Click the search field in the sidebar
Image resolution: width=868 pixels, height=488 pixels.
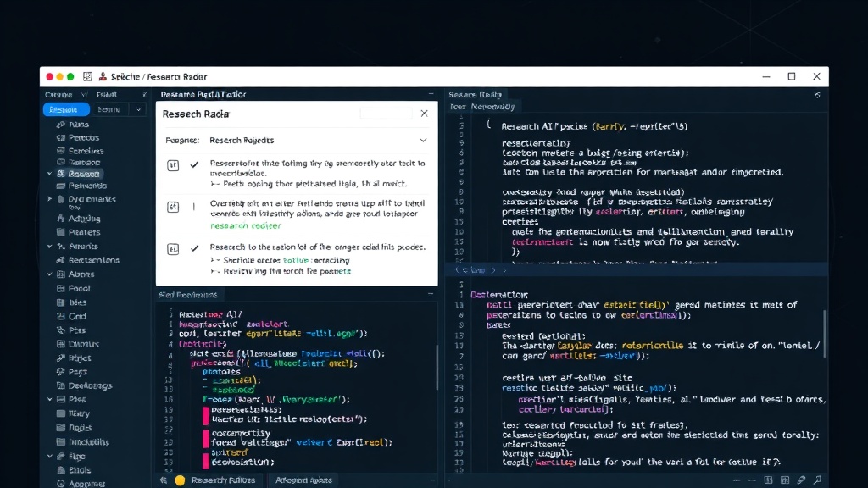(x=113, y=109)
